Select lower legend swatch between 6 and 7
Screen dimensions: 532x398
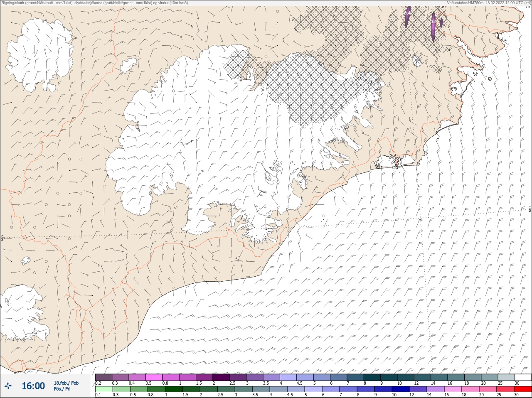pos(331,389)
